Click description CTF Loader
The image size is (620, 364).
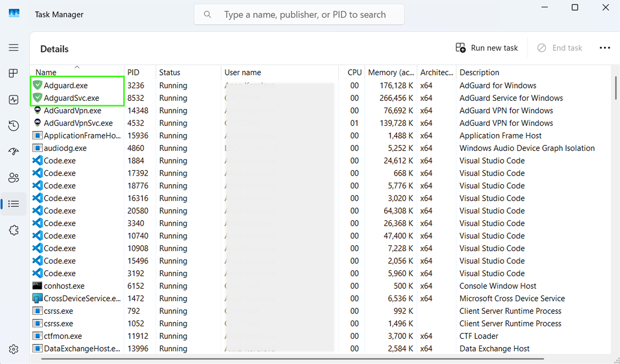click(479, 336)
